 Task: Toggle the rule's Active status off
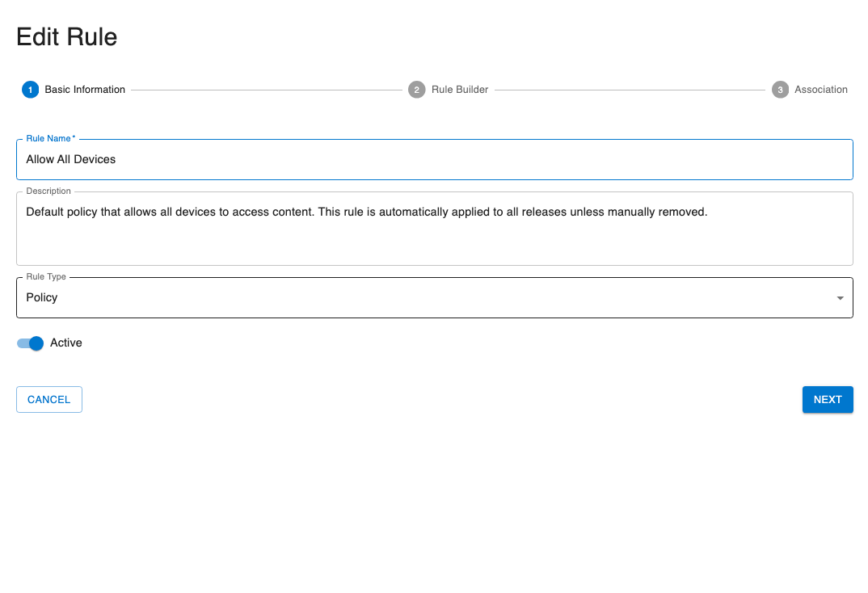[x=29, y=343]
